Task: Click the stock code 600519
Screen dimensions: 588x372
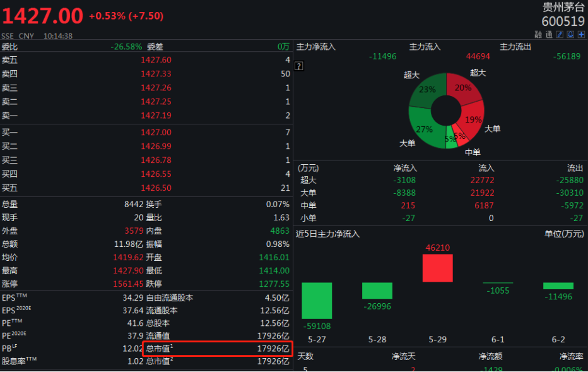Action: click(563, 21)
